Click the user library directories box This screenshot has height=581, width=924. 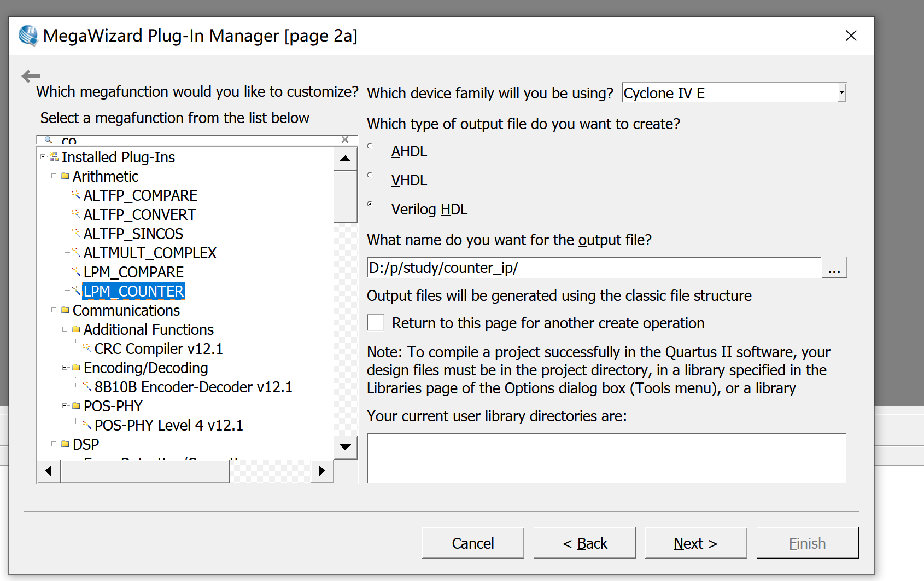(607, 458)
